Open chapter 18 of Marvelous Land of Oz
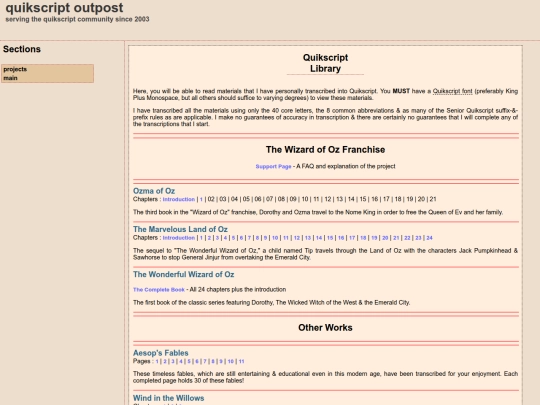The width and height of the screenshot is (540, 405). (x=363, y=238)
